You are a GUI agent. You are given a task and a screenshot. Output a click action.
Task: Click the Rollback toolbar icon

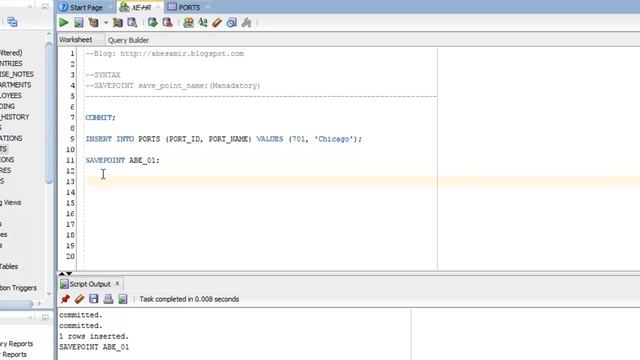(167, 22)
